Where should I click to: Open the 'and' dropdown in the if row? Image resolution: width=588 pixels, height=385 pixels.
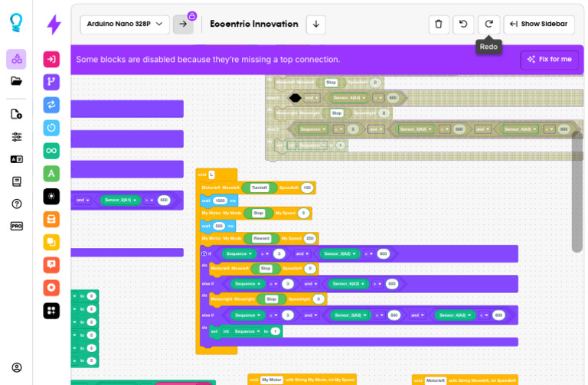[x=302, y=254]
